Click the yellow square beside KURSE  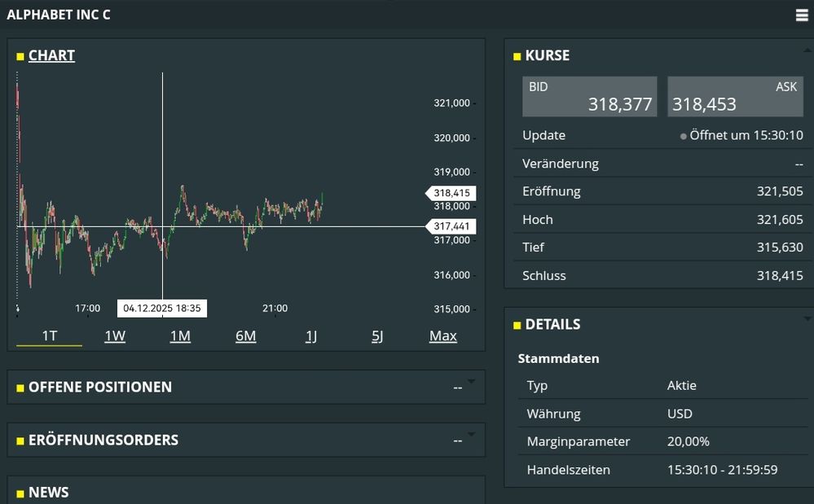tap(517, 56)
